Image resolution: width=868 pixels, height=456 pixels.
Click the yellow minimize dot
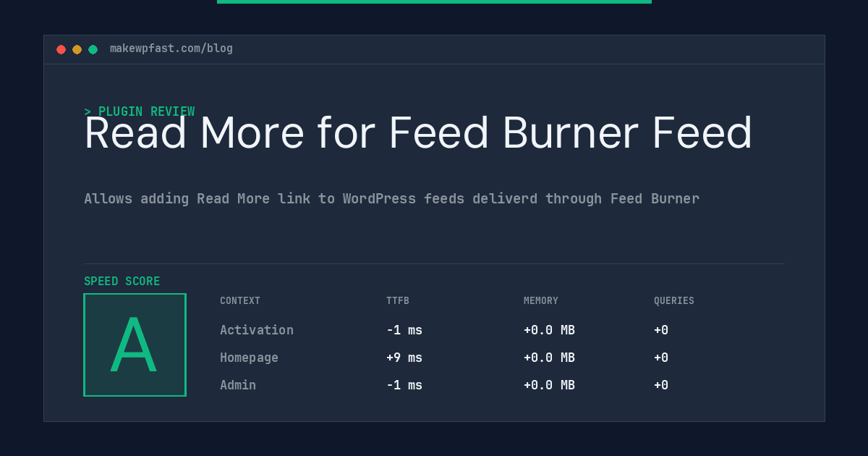tap(77, 49)
